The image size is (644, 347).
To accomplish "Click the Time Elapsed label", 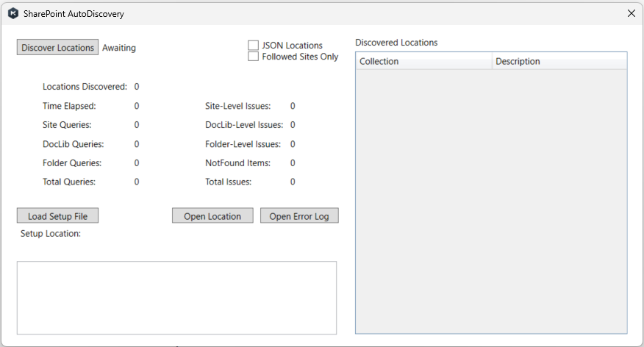I will (69, 106).
